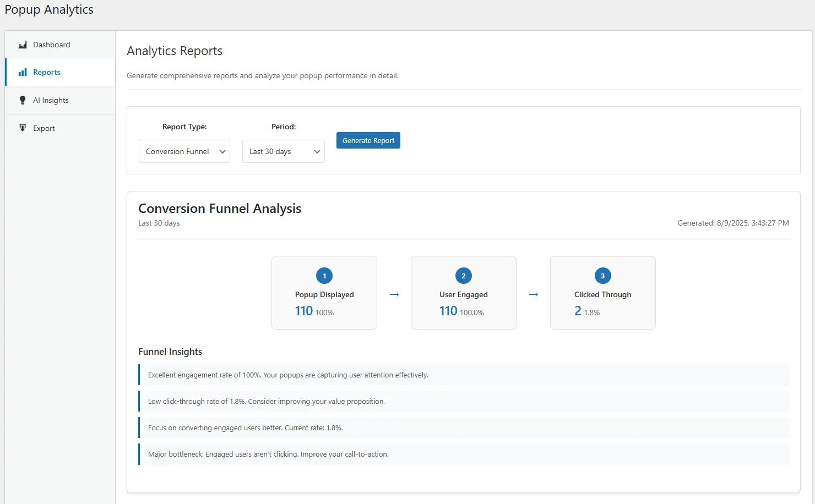Image resolution: width=815 pixels, height=504 pixels.
Task: Click the step 3 circle badge
Action: coord(602,276)
